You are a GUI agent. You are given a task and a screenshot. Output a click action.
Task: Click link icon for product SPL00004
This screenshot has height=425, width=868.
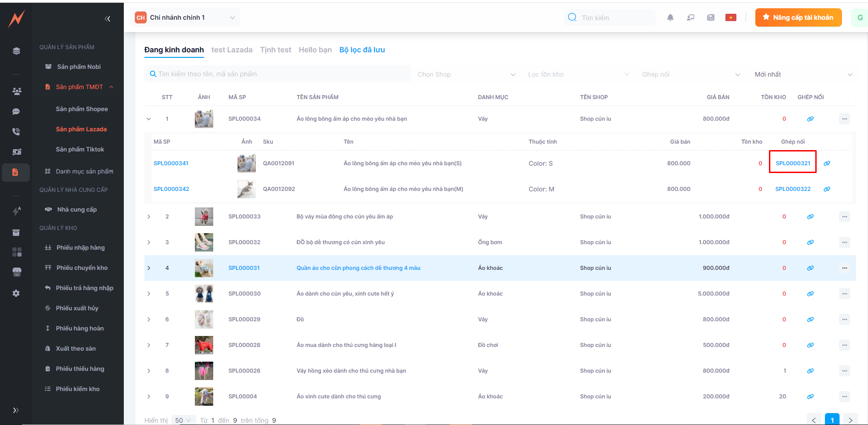pos(810,397)
